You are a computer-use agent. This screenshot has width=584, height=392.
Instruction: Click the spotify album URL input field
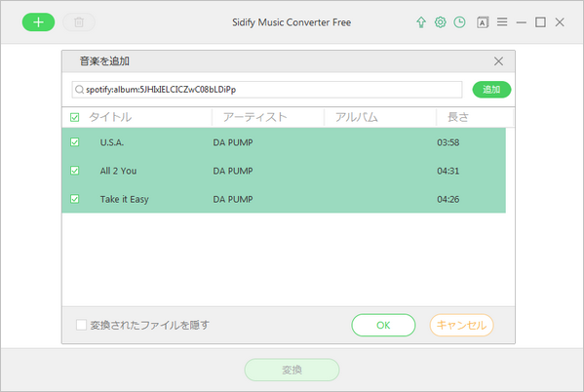coord(267,90)
